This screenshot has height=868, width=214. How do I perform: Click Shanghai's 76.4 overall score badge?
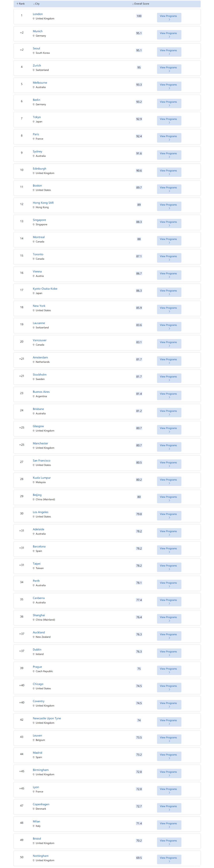tap(139, 617)
